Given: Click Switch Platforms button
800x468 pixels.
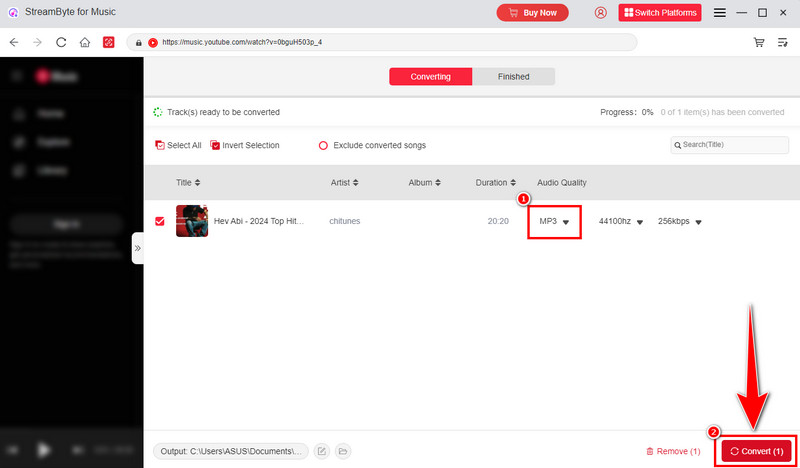Looking at the screenshot, I should point(660,13).
